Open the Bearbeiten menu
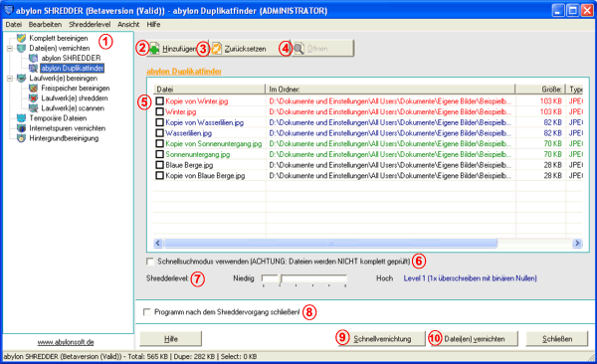 click(x=45, y=25)
